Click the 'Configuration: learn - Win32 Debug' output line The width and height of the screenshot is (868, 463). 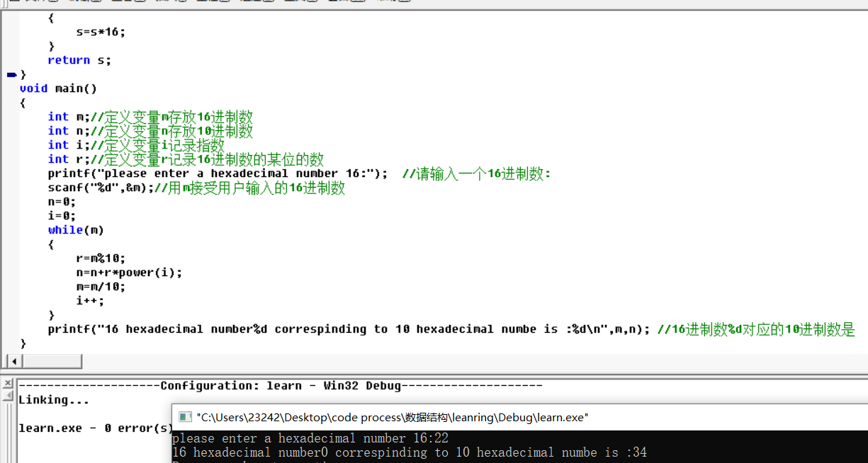pos(281,386)
